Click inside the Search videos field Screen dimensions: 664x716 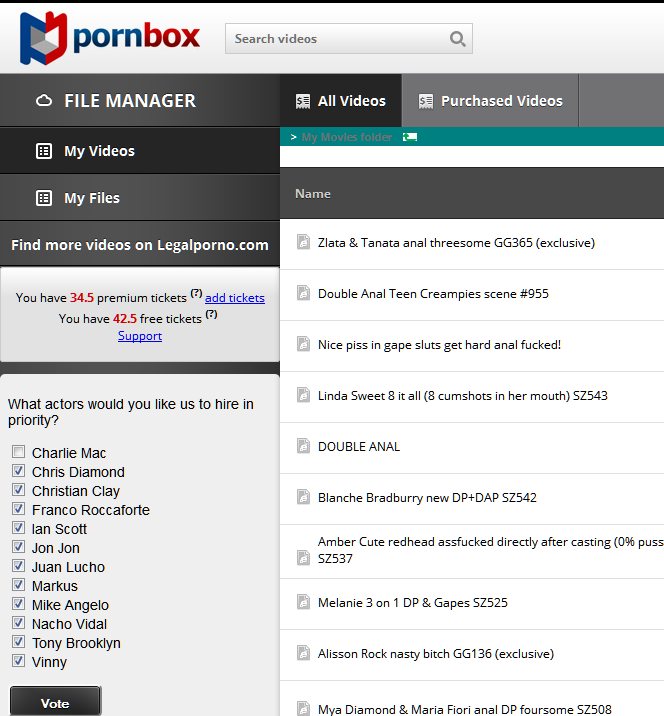(335, 39)
